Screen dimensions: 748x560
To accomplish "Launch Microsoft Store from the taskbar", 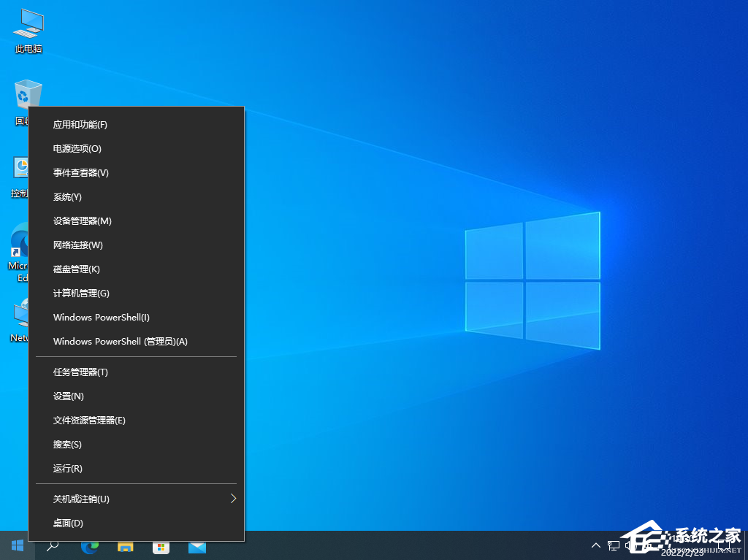I will point(161,545).
